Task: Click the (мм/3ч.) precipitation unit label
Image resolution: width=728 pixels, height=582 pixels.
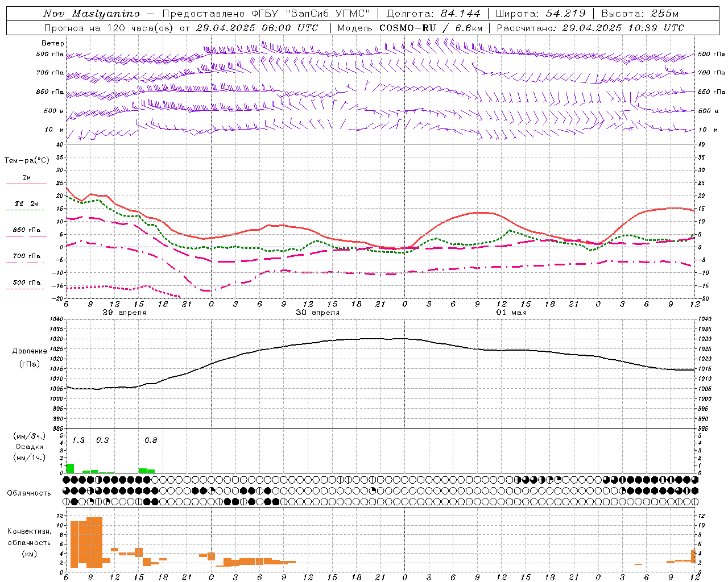Action: (x=28, y=436)
